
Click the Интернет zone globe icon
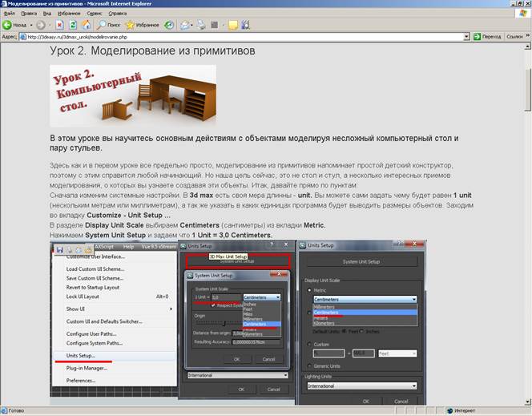coord(450,411)
